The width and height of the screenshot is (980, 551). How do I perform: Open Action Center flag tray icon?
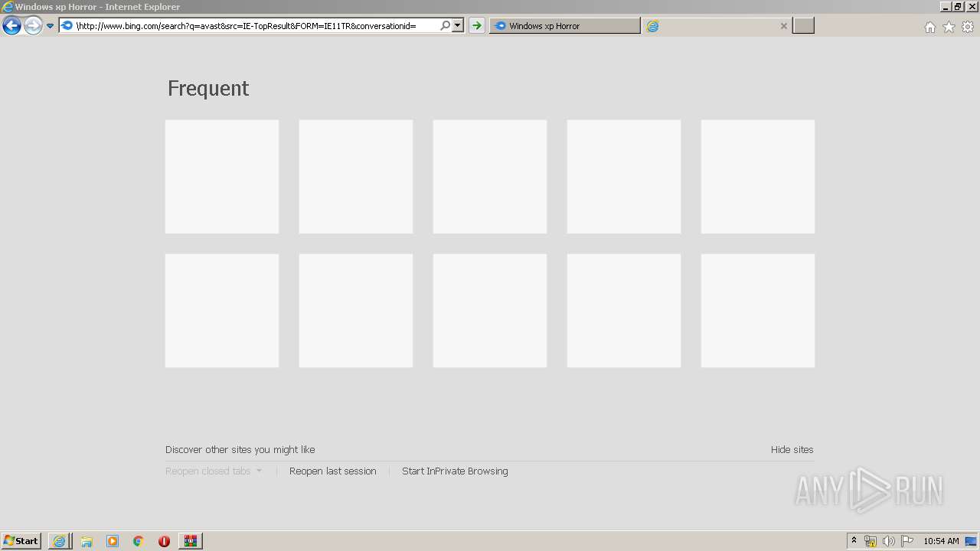(x=907, y=541)
